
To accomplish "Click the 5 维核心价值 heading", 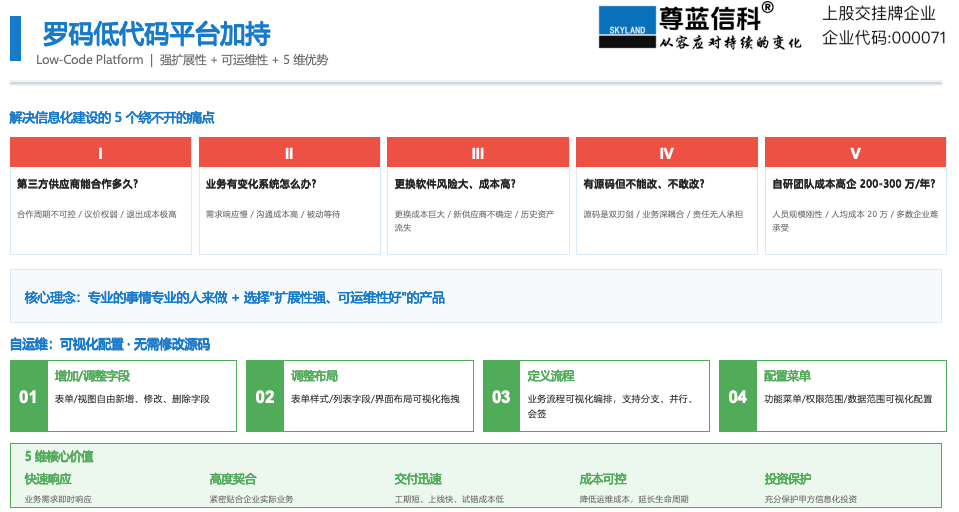I will [x=59, y=456].
